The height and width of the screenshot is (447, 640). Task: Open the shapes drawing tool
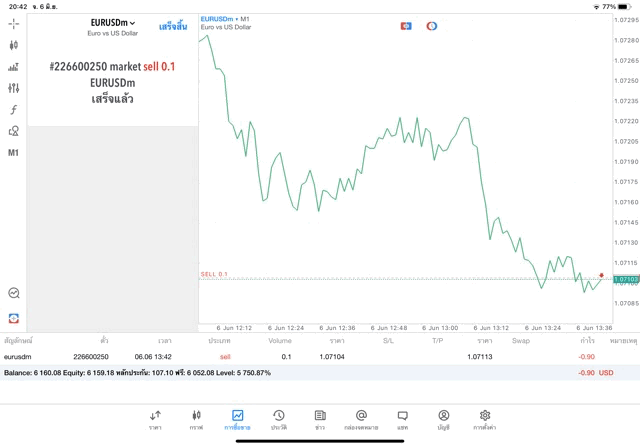coord(13,131)
